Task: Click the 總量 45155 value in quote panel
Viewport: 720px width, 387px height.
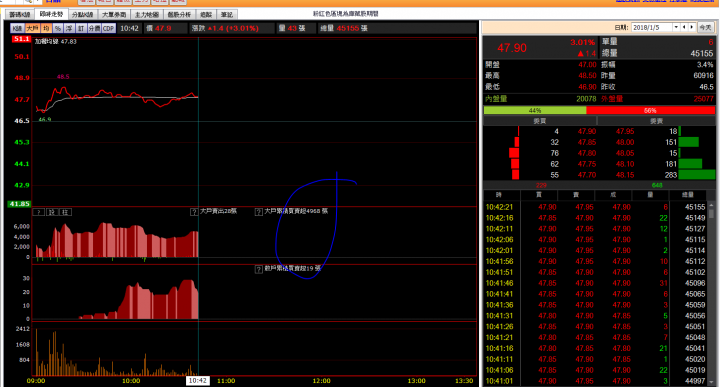Action: tap(702, 54)
